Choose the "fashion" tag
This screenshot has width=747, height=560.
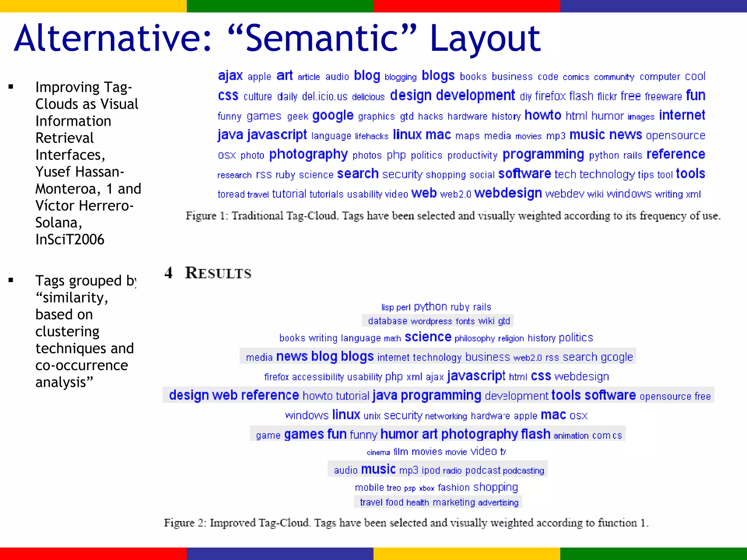coord(453,487)
